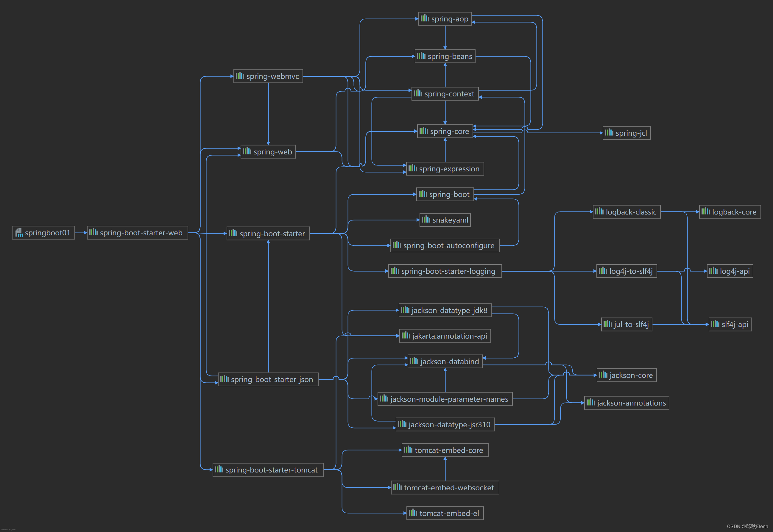
Task: Click the library icon on spring-boot-starter
Action: [x=233, y=233]
